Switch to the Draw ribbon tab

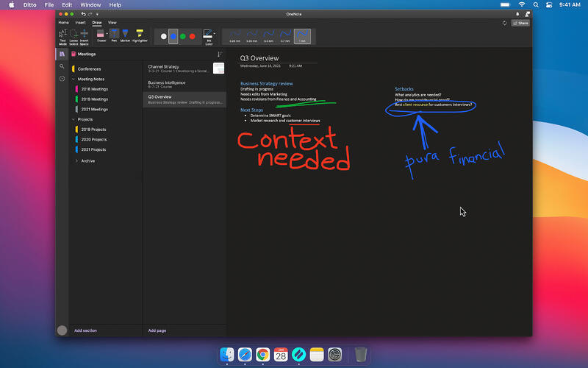[97, 23]
